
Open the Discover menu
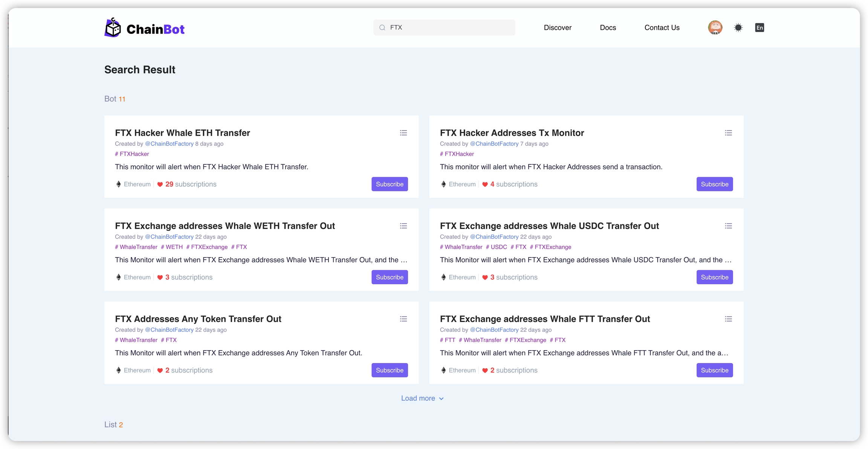click(x=557, y=28)
